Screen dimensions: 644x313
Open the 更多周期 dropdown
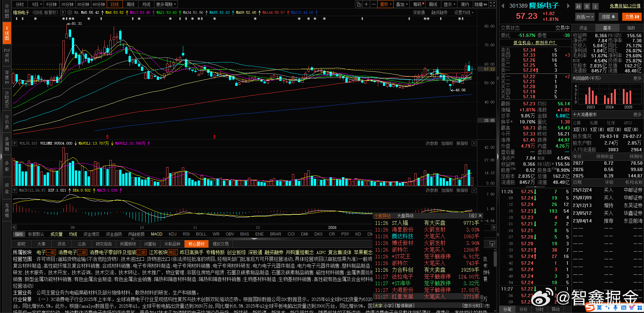point(166,4)
